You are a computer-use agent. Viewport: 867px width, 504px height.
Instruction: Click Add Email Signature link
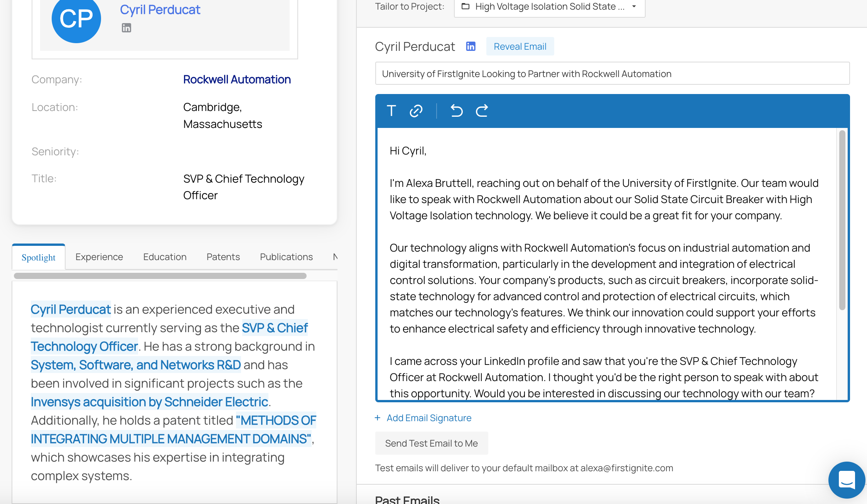point(428,418)
